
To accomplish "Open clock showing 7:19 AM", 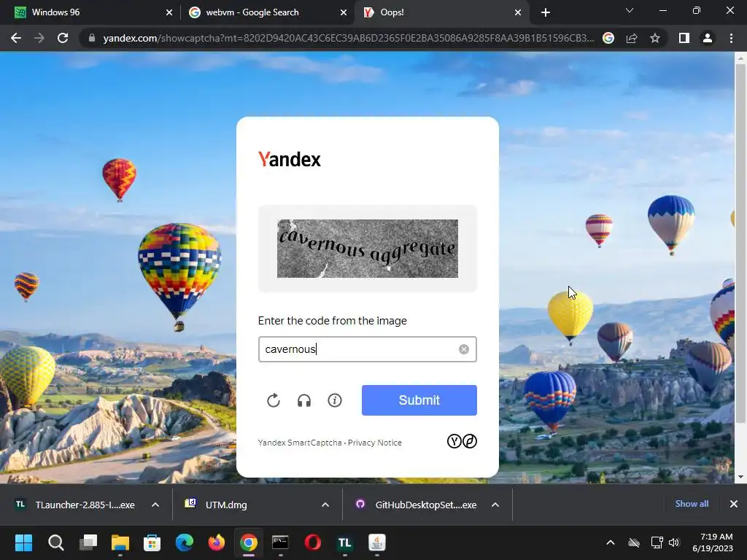I will point(713,542).
